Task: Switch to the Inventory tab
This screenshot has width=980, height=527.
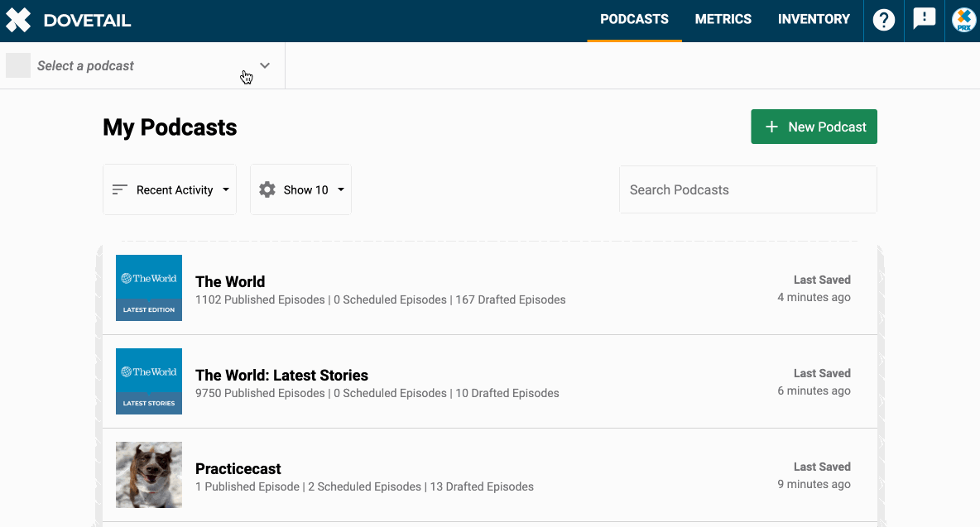Action: pyautogui.click(x=814, y=19)
